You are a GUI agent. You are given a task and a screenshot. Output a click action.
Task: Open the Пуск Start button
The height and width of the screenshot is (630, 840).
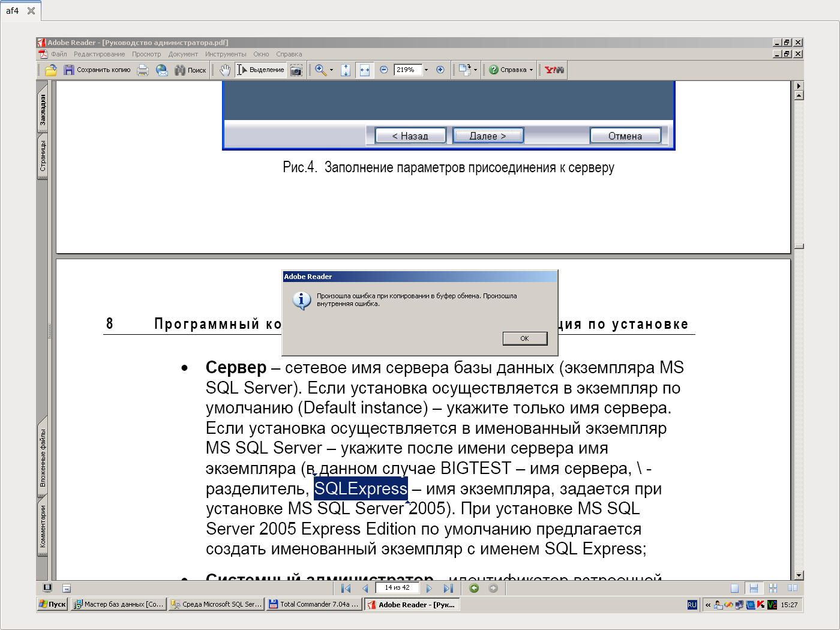(52, 604)
